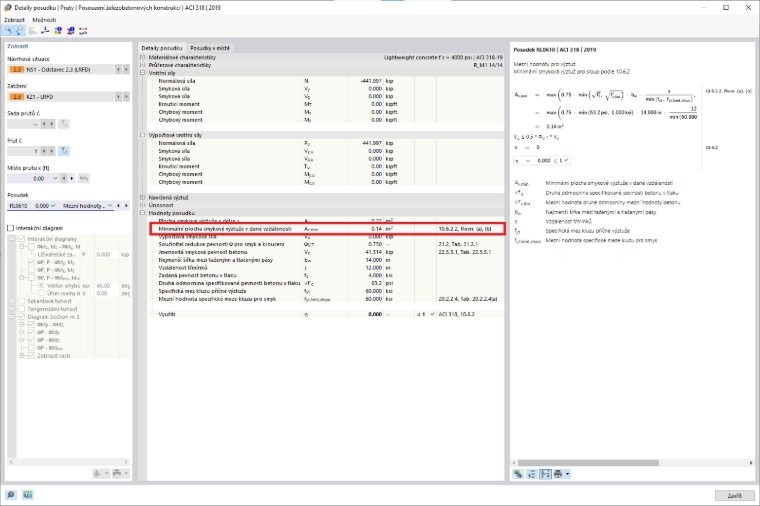
Task: Click the list-format icon below the formula panel
Action: (x=532, y=474)
